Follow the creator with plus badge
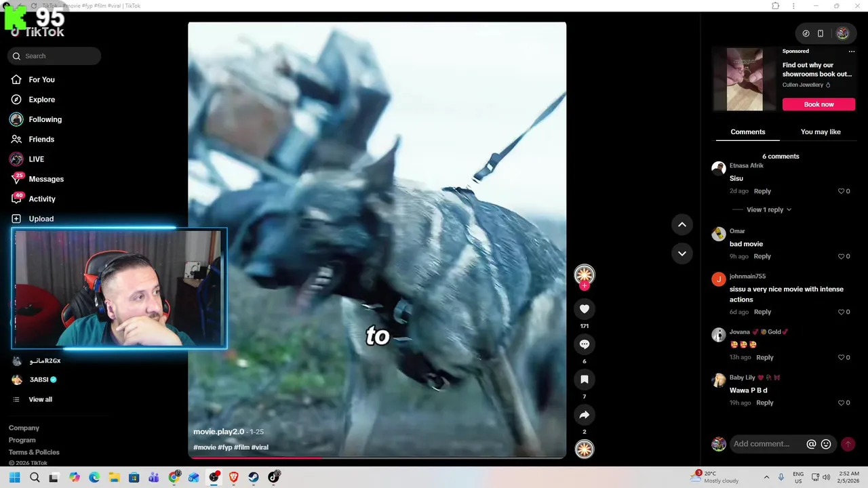Image resolution: width=868 pixels, height=488 pixels. point(584,286)
